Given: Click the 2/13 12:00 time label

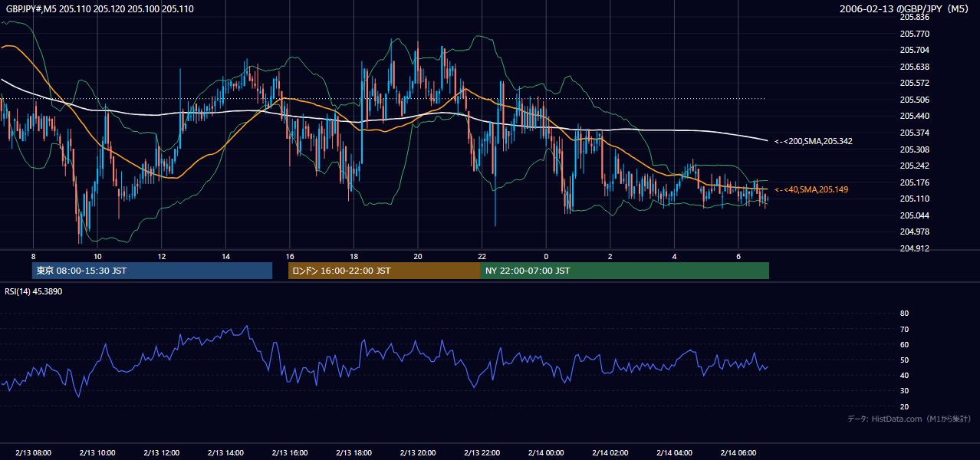Looking at the screenshot, I should pos(161,452).
